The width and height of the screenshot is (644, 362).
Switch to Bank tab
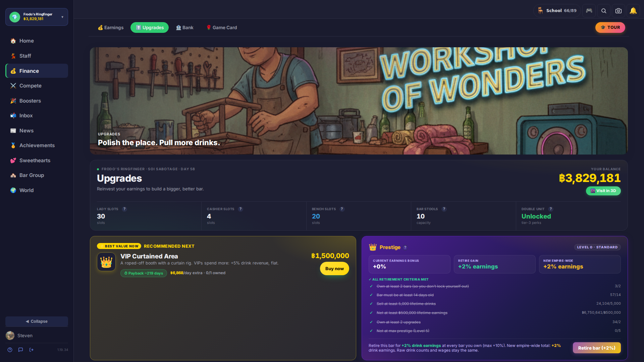tap(185, 27)
